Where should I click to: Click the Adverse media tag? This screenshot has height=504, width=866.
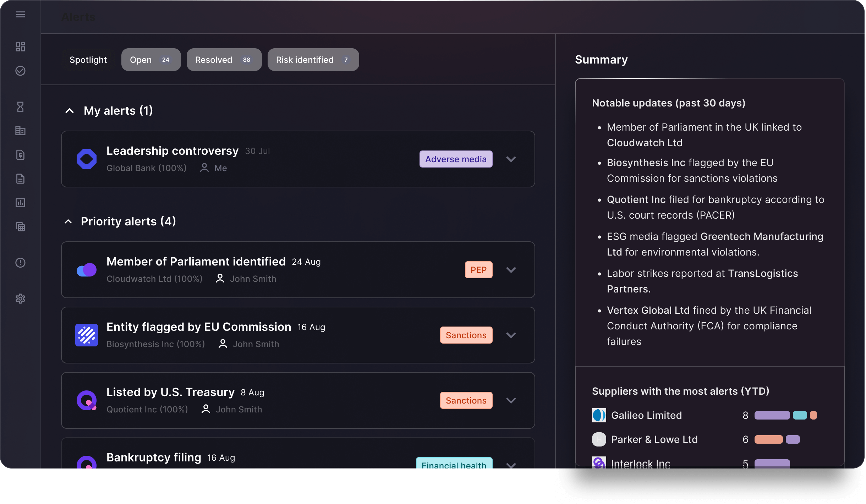pos(456,159)
